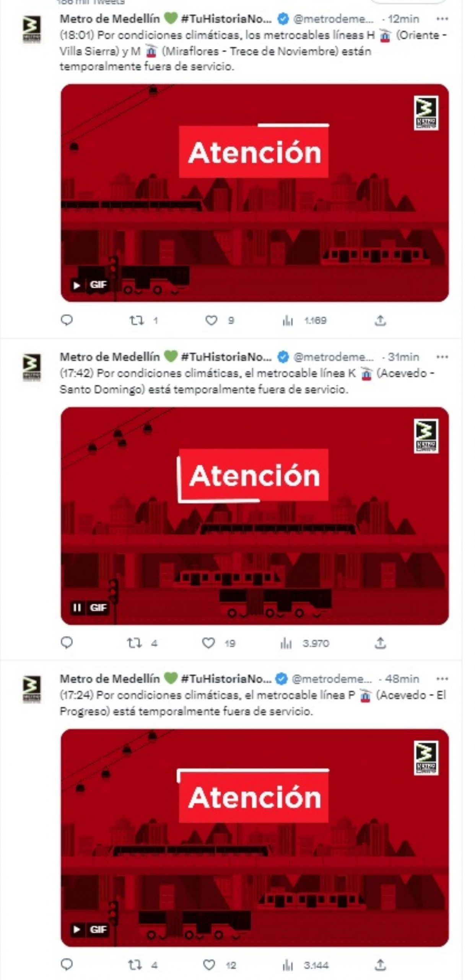
Task: Open more options on the 12min tweet
Action: (x=442, y=19)
